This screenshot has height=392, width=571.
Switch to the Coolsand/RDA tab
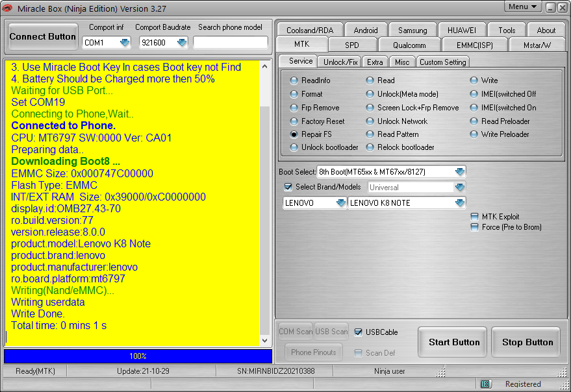(310, 31)
